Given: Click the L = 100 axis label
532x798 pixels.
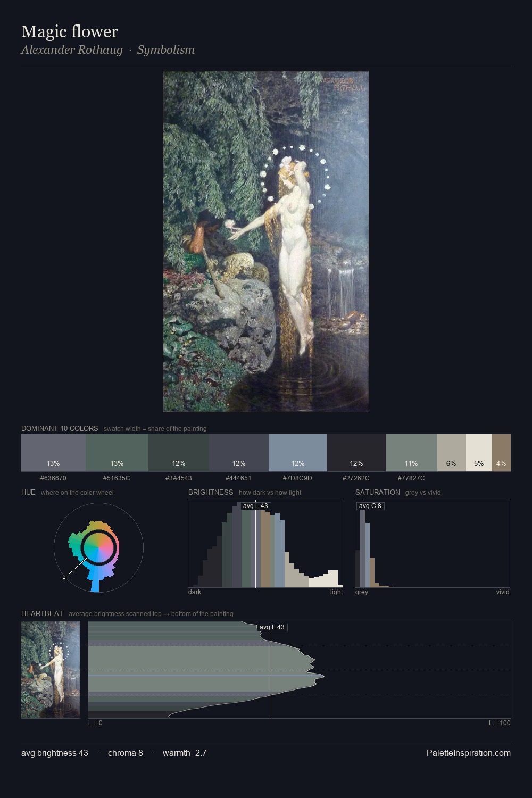Looking at the screenshot, I should pos(500,722).
